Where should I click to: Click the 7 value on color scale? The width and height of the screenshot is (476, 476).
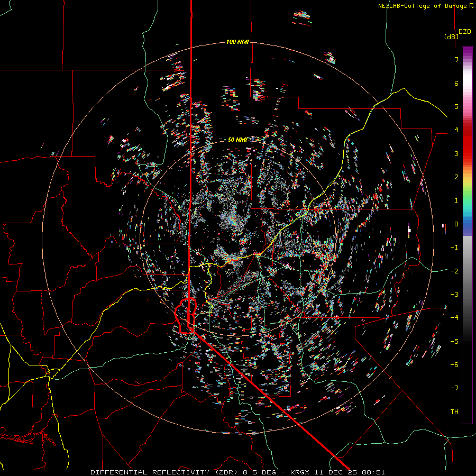point(456,59)
